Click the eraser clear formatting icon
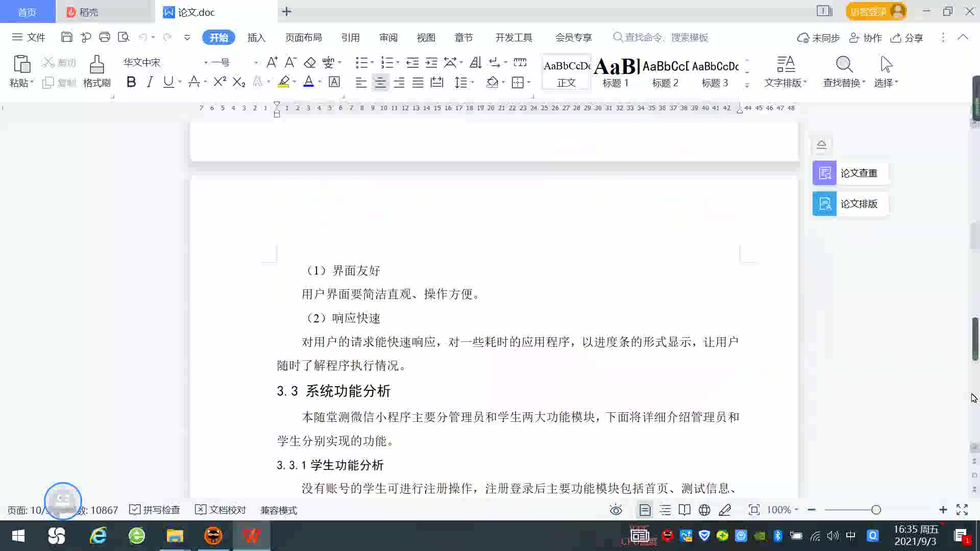The width and height of the screenshot is (980, 551). tap(309, 63)
